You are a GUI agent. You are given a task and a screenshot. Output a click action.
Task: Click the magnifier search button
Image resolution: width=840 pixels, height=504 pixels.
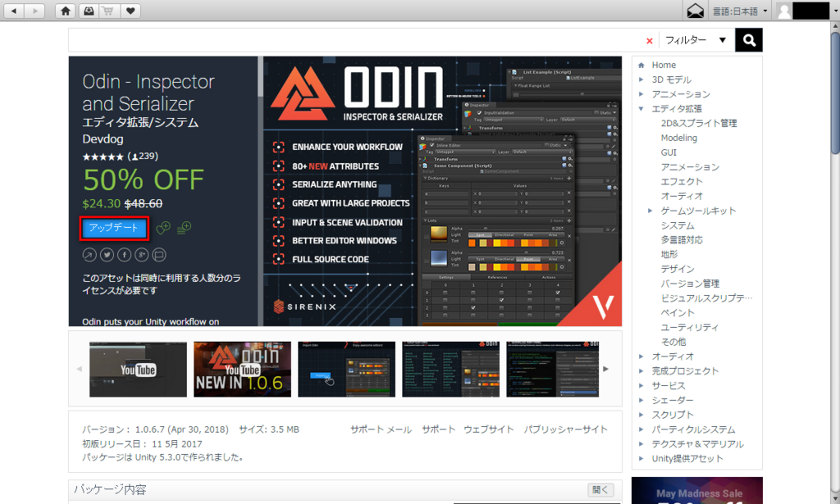pos(749,40)
